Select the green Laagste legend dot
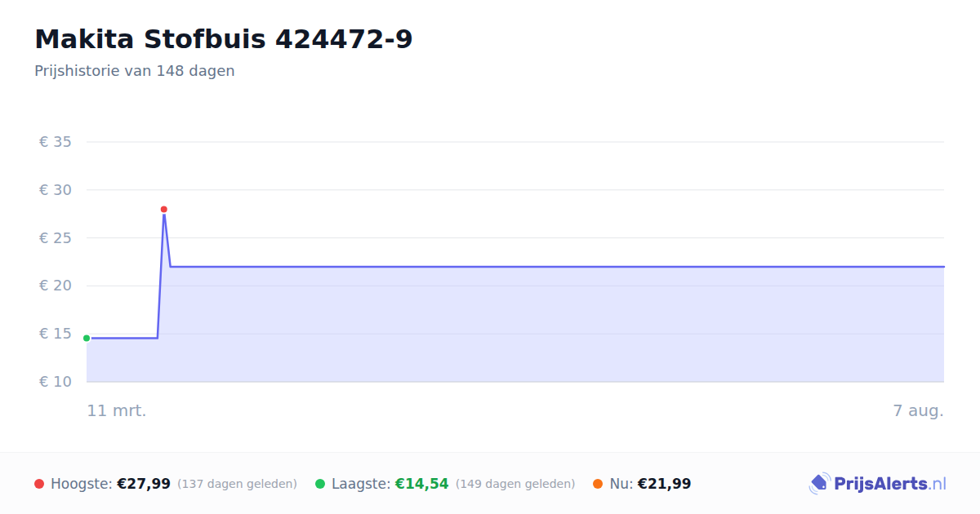This screenshot has width=980, height=514. 320,484
